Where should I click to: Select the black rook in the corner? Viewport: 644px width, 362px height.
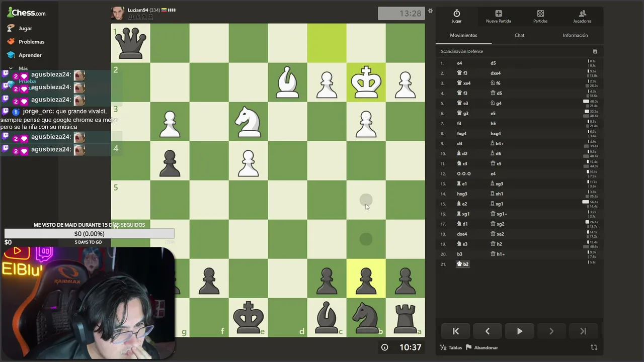tap(405, 318)
